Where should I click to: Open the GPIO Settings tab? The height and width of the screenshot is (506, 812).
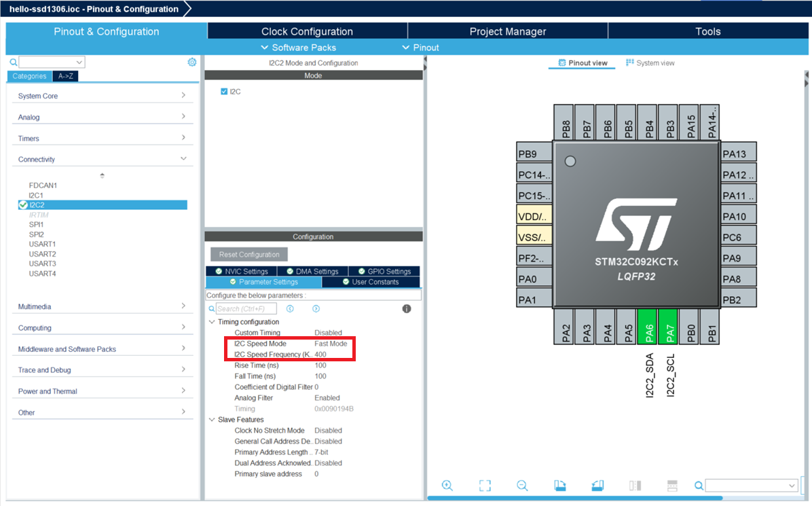tap(384, 271)
